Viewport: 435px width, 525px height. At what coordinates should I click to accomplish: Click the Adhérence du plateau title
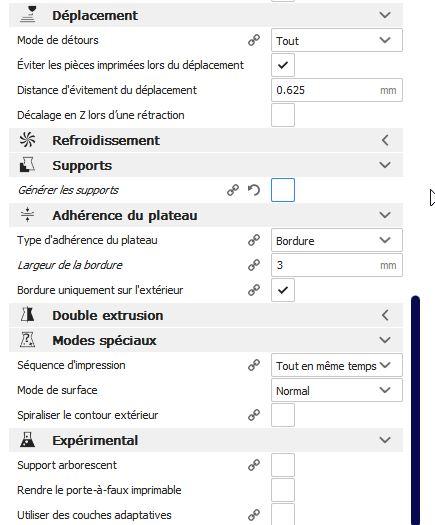[x=125, y=215]
